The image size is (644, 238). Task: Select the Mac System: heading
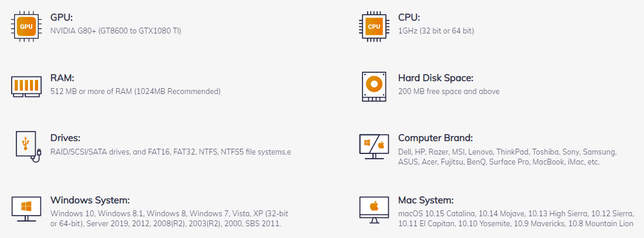pyautogui.click(x=426, y=200)
